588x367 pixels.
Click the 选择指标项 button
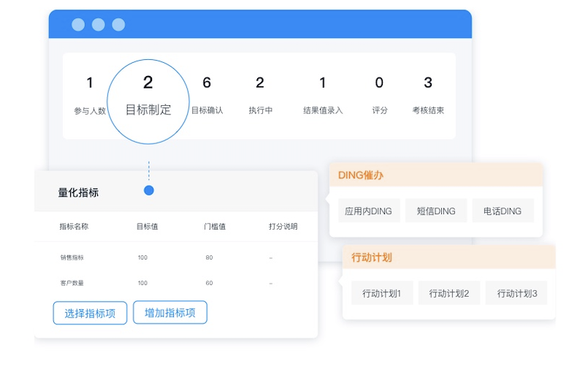click(90, 313)
